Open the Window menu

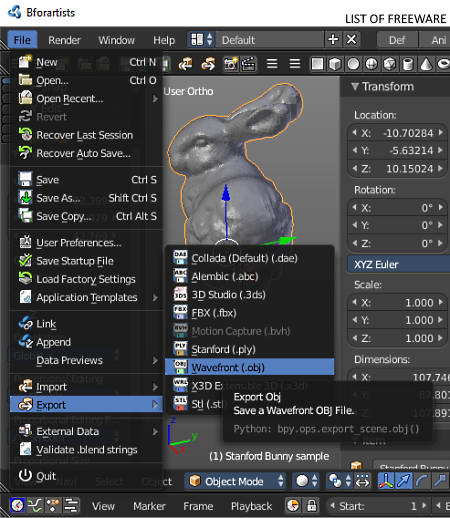[116, 40]
